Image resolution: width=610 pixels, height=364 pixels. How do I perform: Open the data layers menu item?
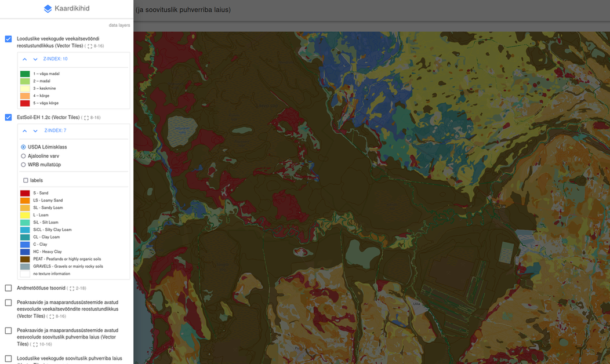[118, 25]
